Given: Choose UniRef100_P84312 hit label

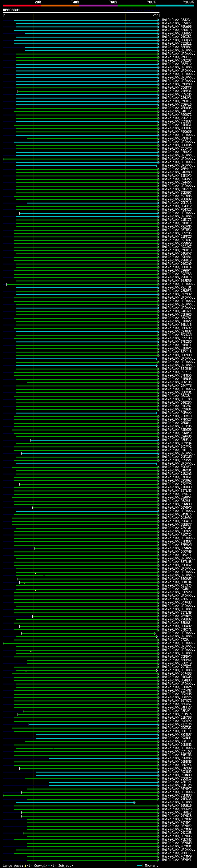Looking at the screenshot, I should coord(177,206).
